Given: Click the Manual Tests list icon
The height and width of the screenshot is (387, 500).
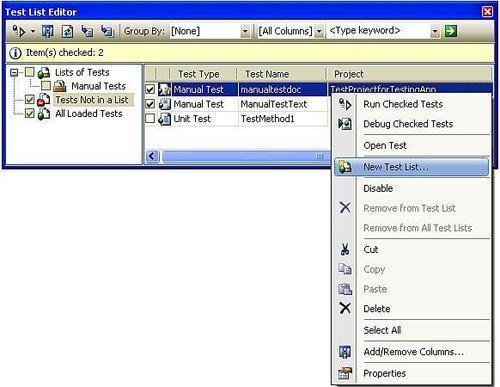Looking at the screenshot, I should [60, 86].
